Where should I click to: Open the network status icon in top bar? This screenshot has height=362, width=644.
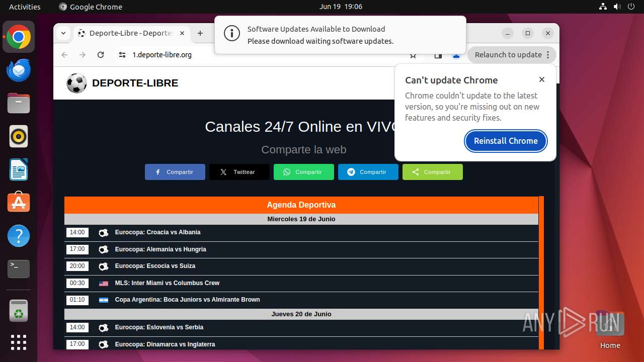point(603,7)
